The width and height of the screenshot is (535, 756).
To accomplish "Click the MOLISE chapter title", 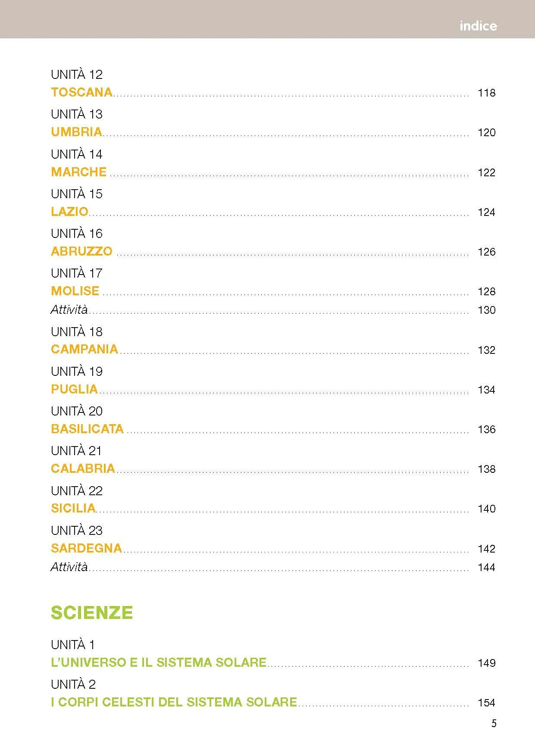I will (75, 291).
